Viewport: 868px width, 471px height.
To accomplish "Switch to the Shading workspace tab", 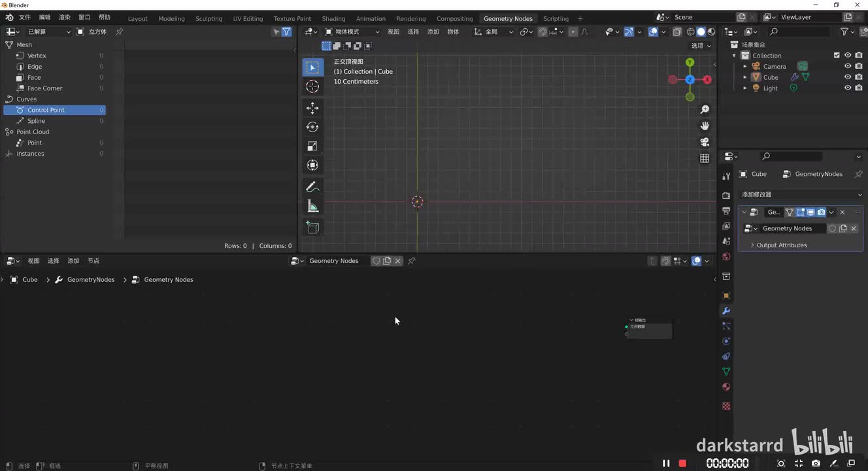I will tap(333, 18).
